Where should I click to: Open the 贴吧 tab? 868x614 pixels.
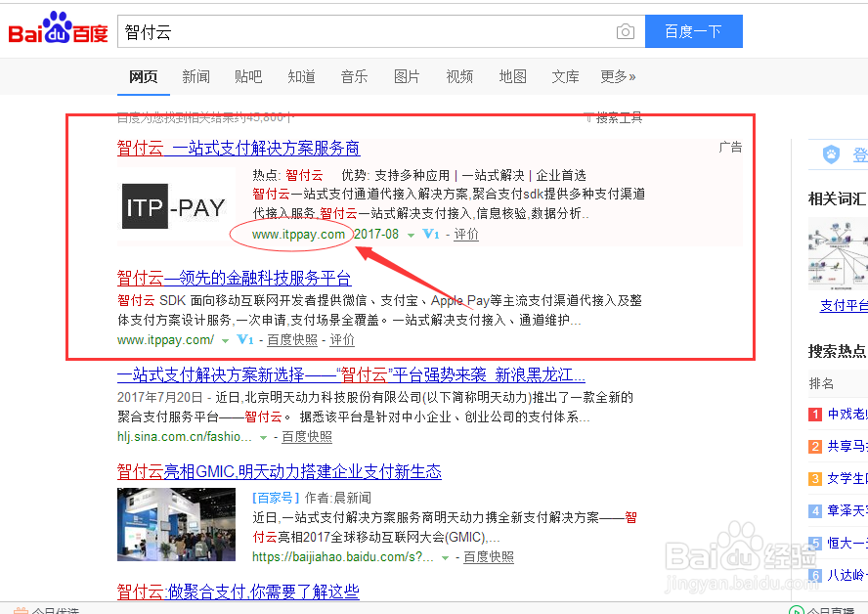click(248, 76)
